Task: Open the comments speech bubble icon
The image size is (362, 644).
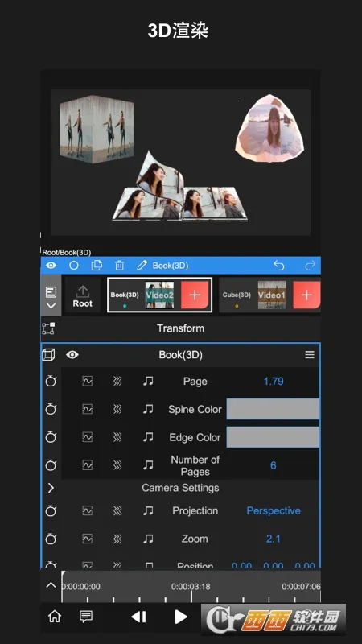Action: tap(86, 617)
